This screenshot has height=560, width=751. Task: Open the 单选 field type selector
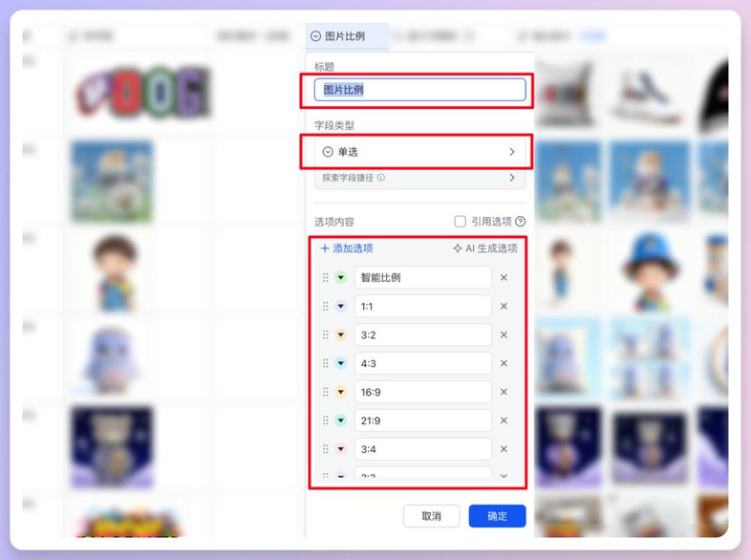click(x=419, y=152)
